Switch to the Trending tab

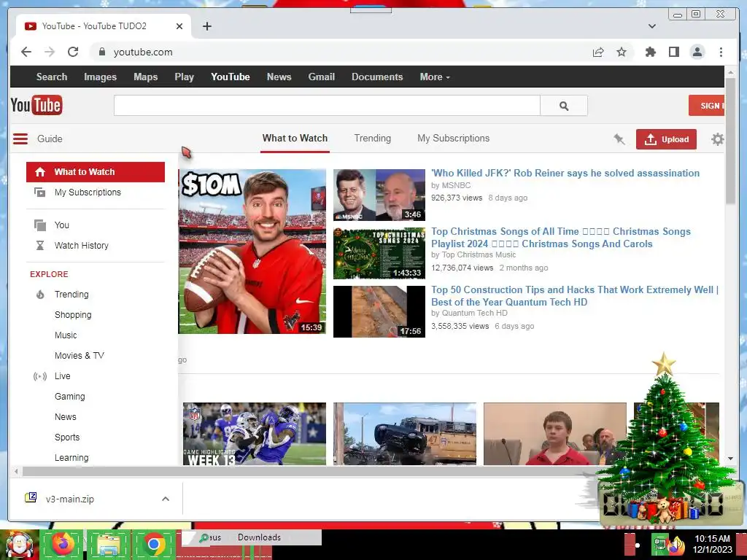pos(373,138)
